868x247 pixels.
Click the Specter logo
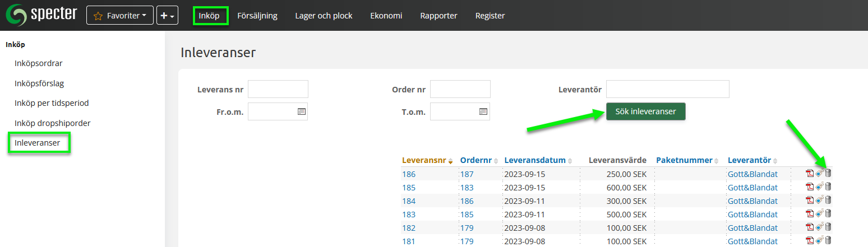tap(41, 15)
